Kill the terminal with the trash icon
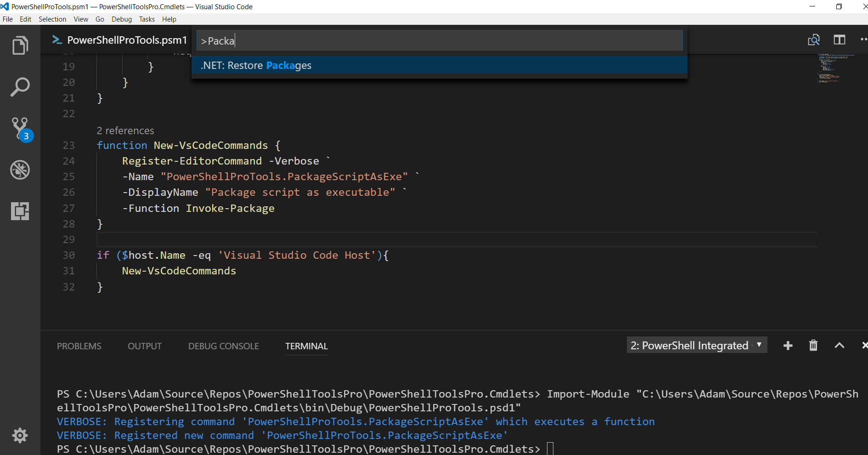 pyautogui.click(x=813, y=345)
